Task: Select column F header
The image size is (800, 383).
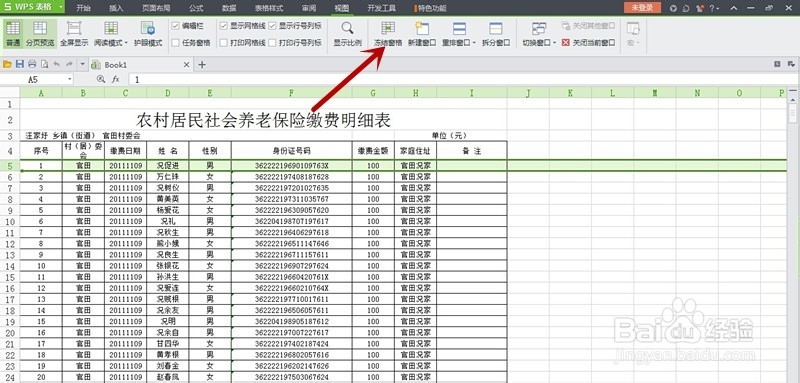Action: (291, 92)
